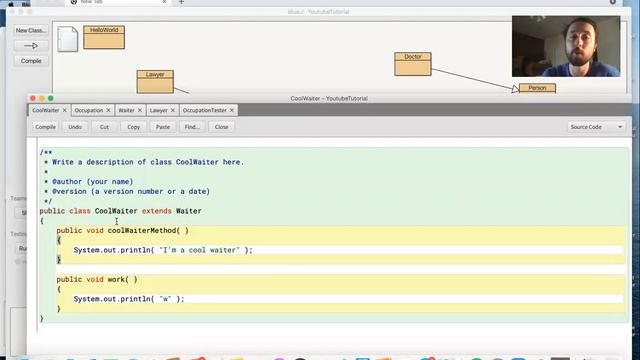Click the red close dot of editor window

click(x=33, y=98)
